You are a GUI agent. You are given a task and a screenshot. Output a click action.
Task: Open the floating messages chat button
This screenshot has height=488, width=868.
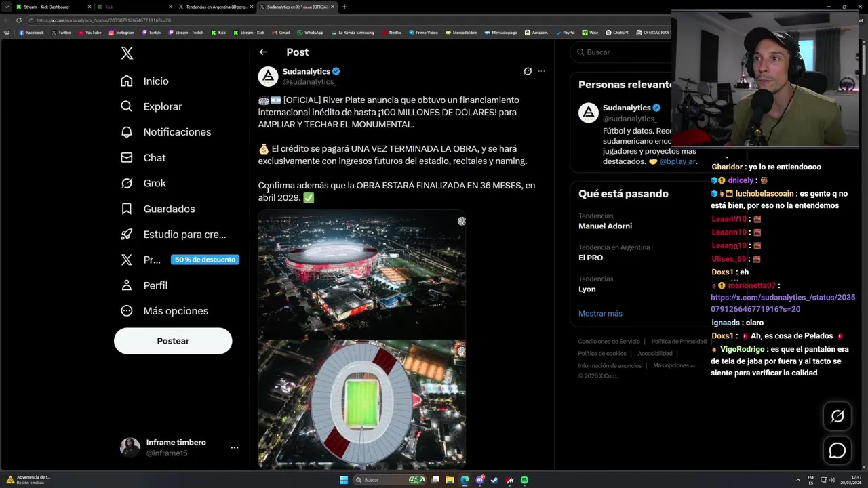click(837, 450)
